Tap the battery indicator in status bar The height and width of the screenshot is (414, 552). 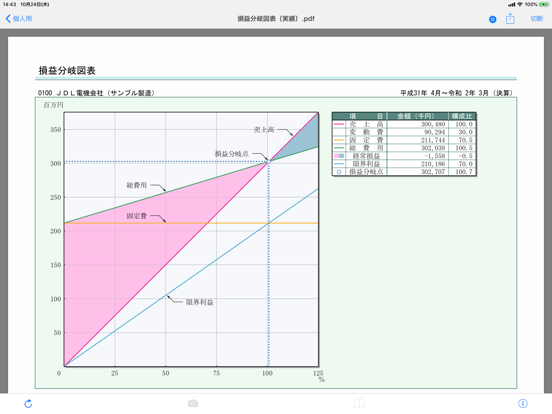[x=544, y=5]
